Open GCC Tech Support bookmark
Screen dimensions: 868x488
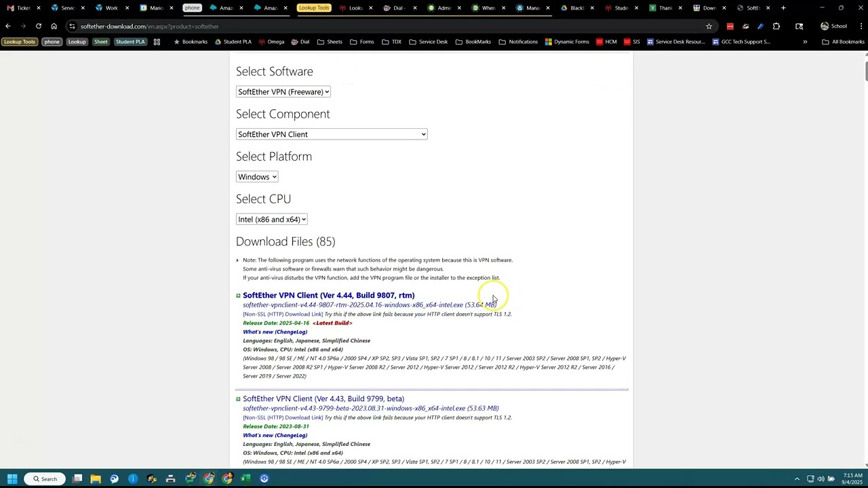[x=741, y=42]
